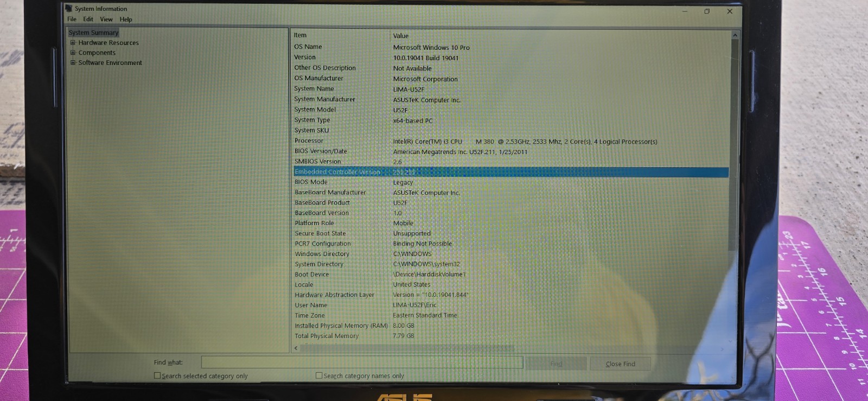The image size is (868, 401).
Task: Select System Summary in the tree
Action: pos(93,33)
